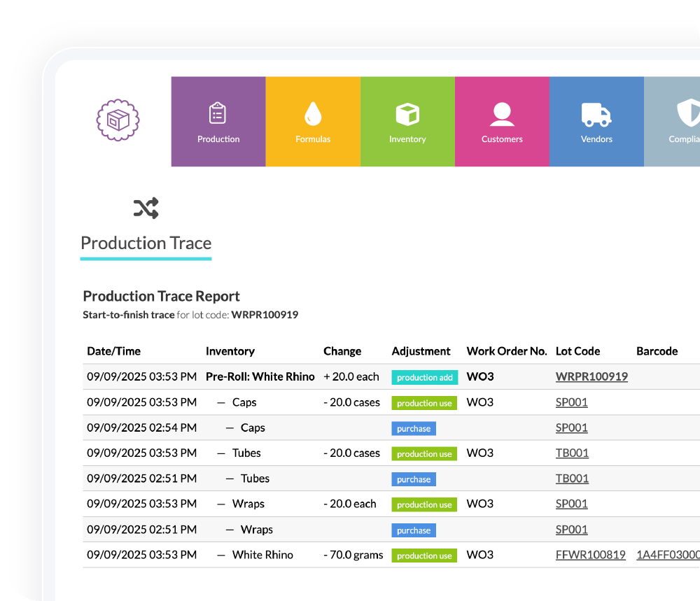Select 'White Rhino' in the last row

point(262,555)
